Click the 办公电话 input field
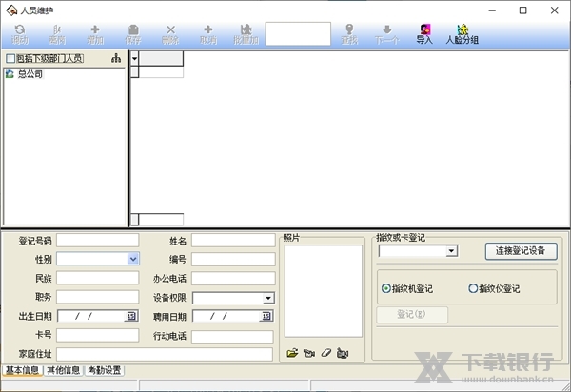Image resolution: width=571 pixels, height=392 pixels. 233,278
